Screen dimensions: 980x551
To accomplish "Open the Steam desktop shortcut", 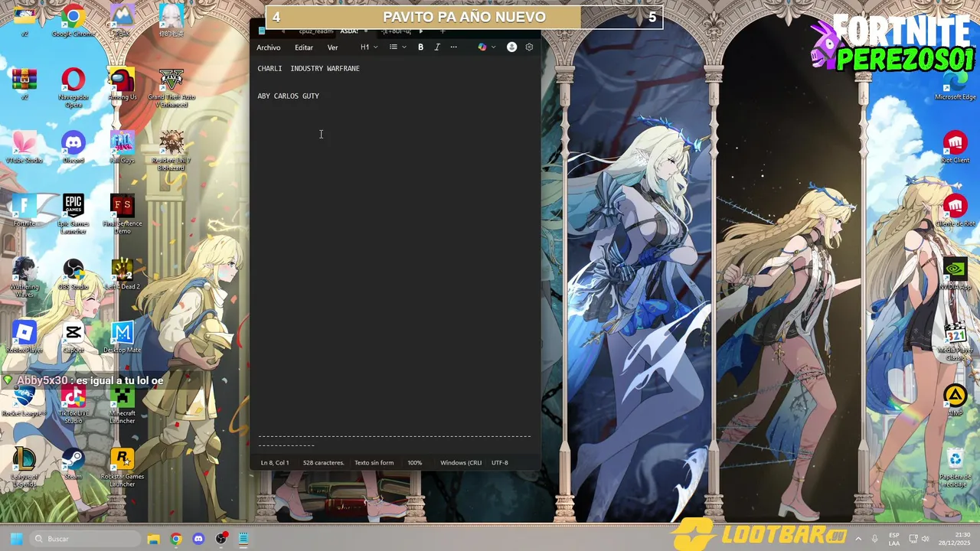I will click(73, 464).
